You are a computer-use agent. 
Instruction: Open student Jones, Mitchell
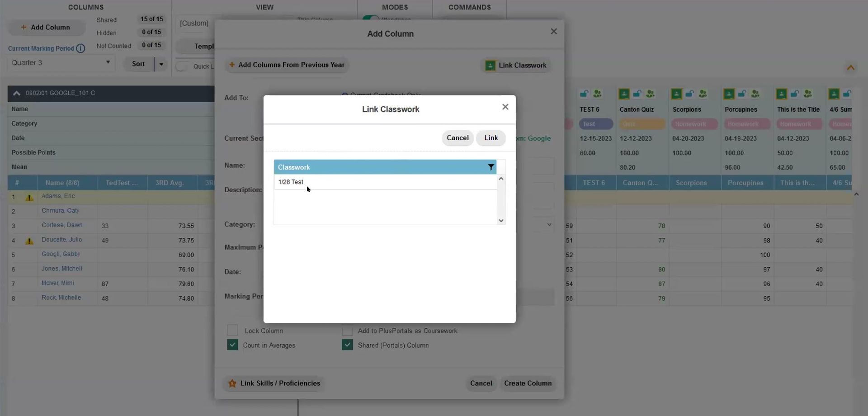pyautogui.click(x=62, y=269)
